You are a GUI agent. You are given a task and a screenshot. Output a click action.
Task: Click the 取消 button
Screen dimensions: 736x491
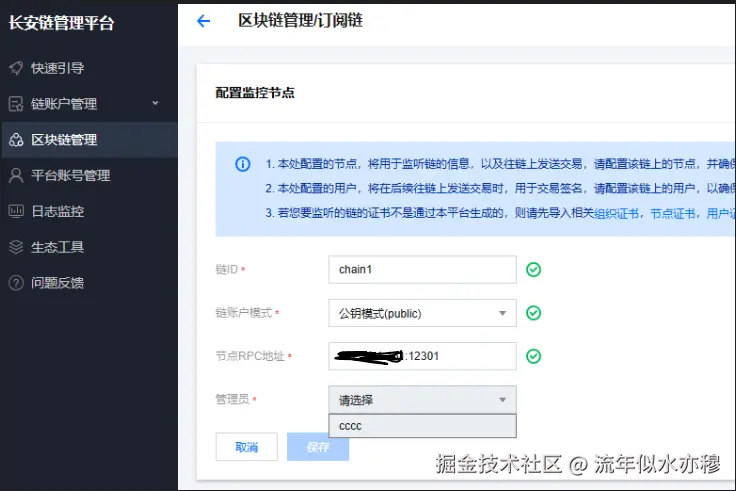pos(246,447)
